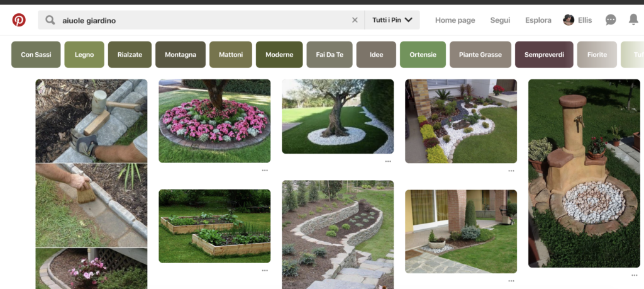
Task: Open the stone fountain pin image
Action: [x=584, y=173]
